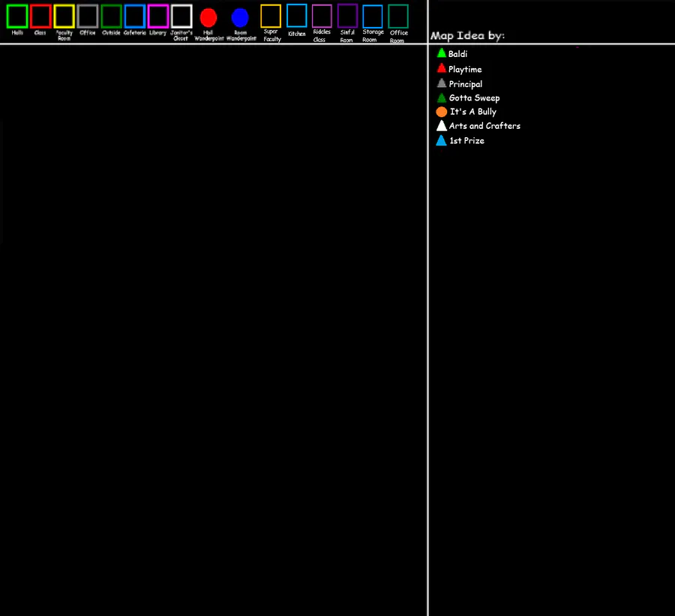Click 1st Prize's light blue triangle
Screen dimensions: 675x616
[x=441, y=140]
